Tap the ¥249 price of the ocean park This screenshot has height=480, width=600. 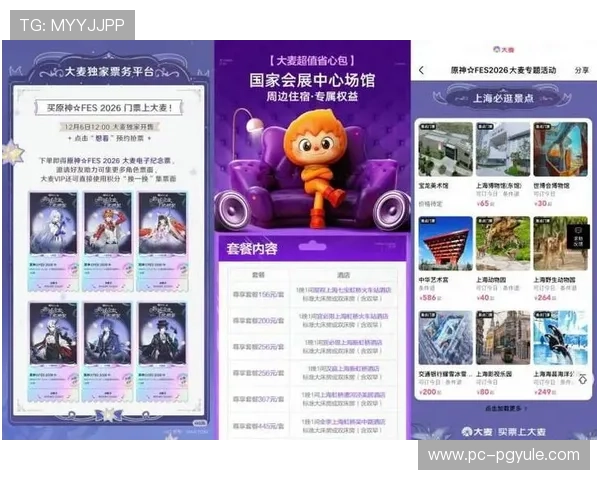point(545,392)
